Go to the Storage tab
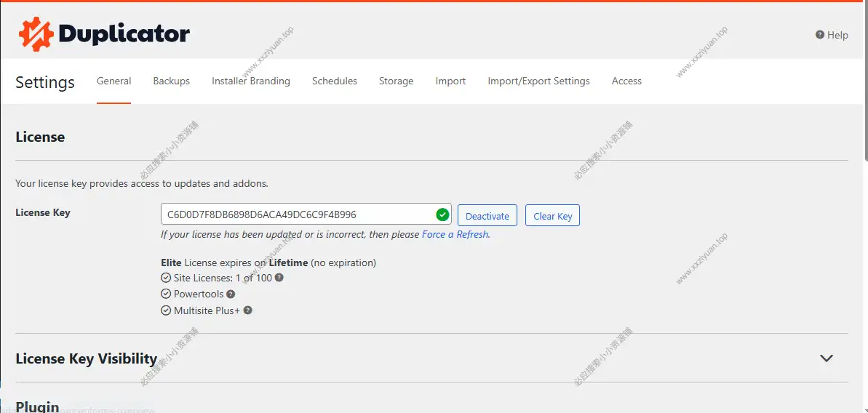868x413 pixels. 396,81
